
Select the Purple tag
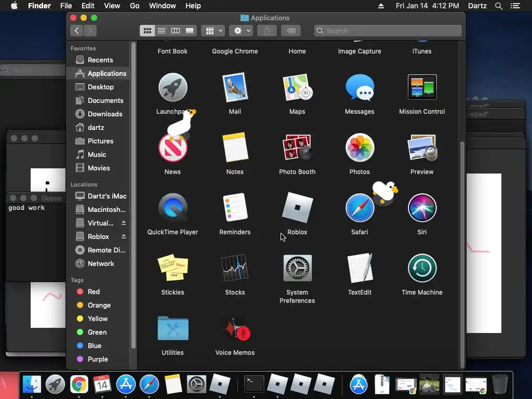click(x=98, y=360)
